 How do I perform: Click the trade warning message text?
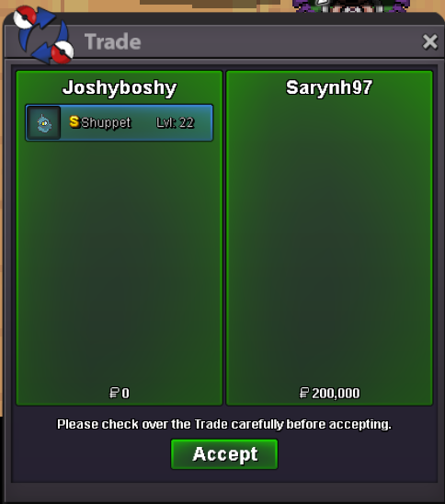pos(224,424)
